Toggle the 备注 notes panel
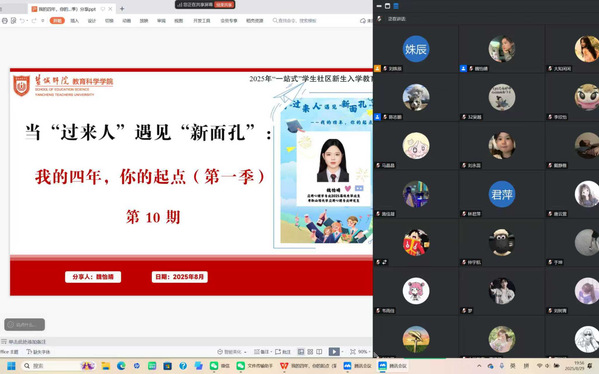The width and height of the screenshot is (599, 374). pyautogui.click(x=262, y=351)
